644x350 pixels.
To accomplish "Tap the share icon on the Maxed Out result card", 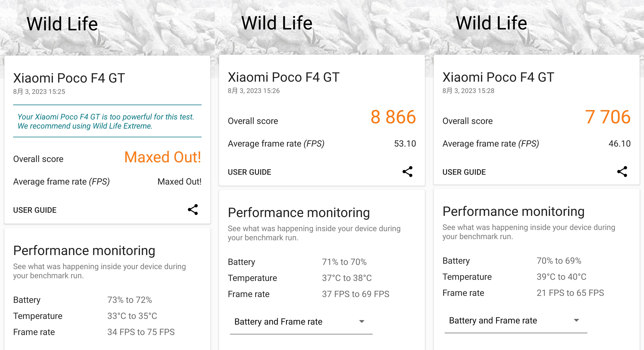I will click(193, 210).
